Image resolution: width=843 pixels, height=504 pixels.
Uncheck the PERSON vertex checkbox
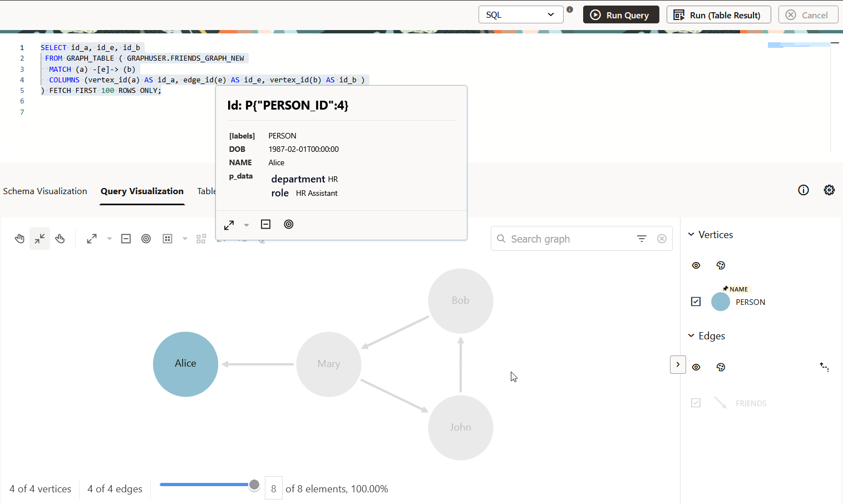click(696, 302)
